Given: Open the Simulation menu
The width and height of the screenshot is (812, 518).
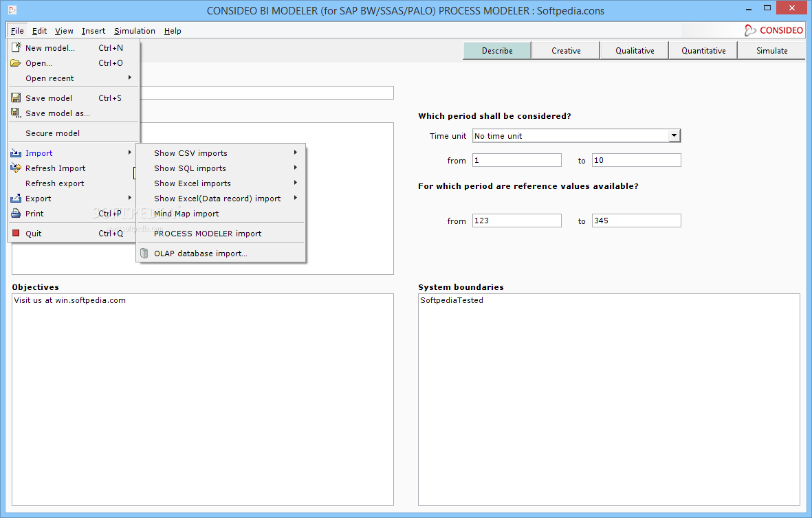Looking at the screenshot, I should coord(135,30).
